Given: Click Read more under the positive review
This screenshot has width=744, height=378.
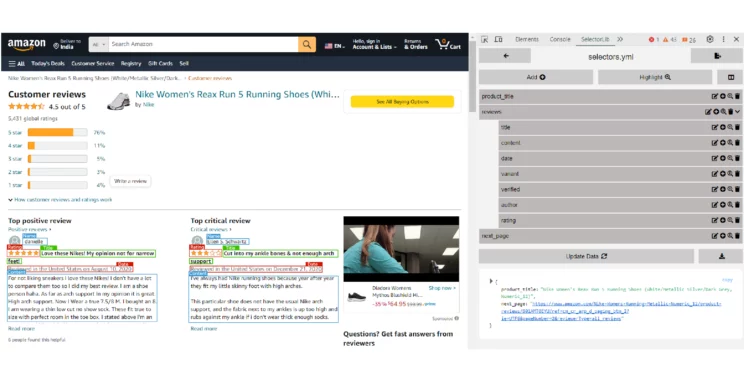Looking at the screenshot, I should click(x=21, y=329).
